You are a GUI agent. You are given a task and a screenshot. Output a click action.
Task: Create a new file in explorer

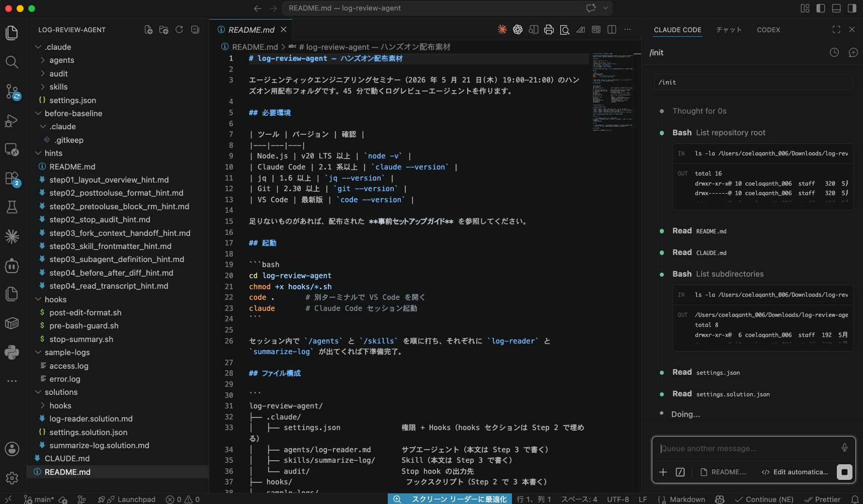click(x=148, y=30)
